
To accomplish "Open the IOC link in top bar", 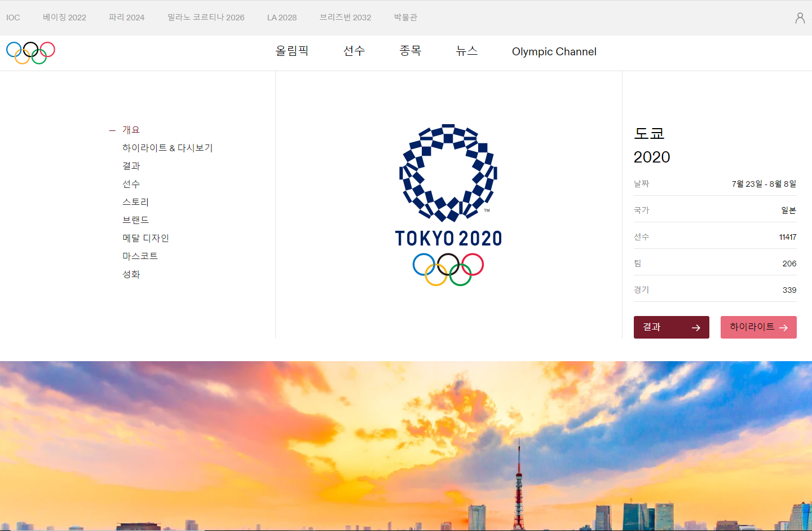I will pos(13,17).
